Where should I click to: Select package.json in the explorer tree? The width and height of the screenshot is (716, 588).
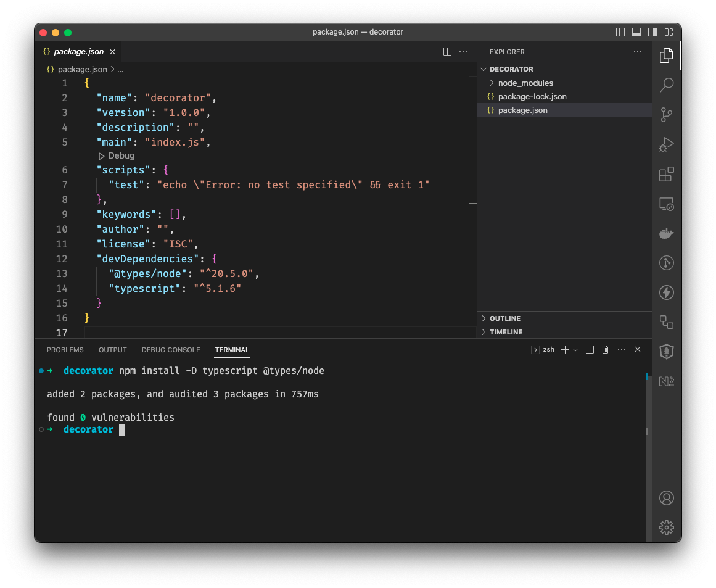coord(564,110)
